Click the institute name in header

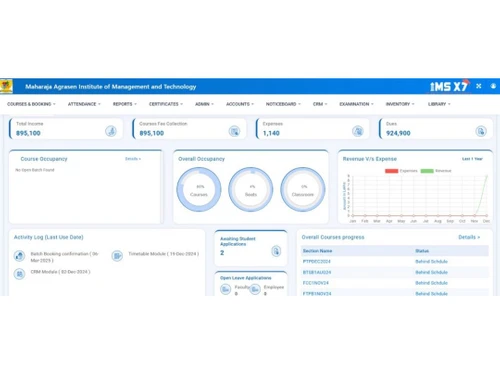coord(111,87)
